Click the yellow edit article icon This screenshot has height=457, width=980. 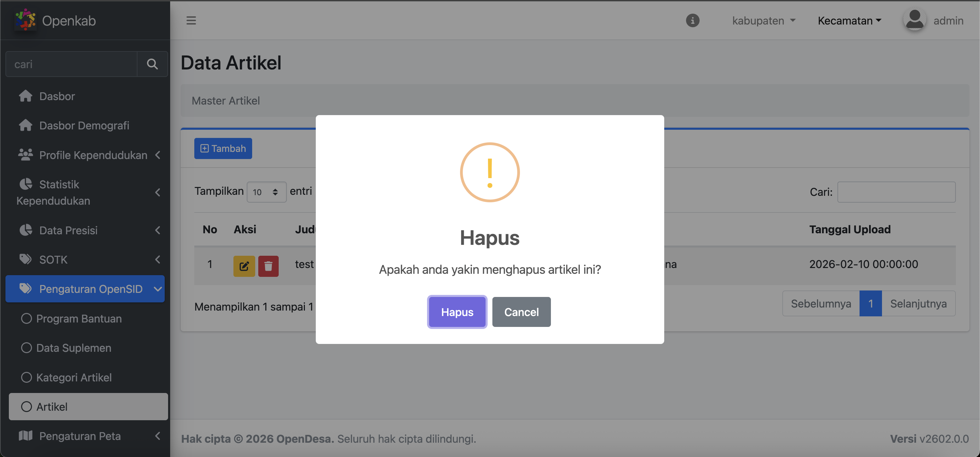tap(244, 266)
